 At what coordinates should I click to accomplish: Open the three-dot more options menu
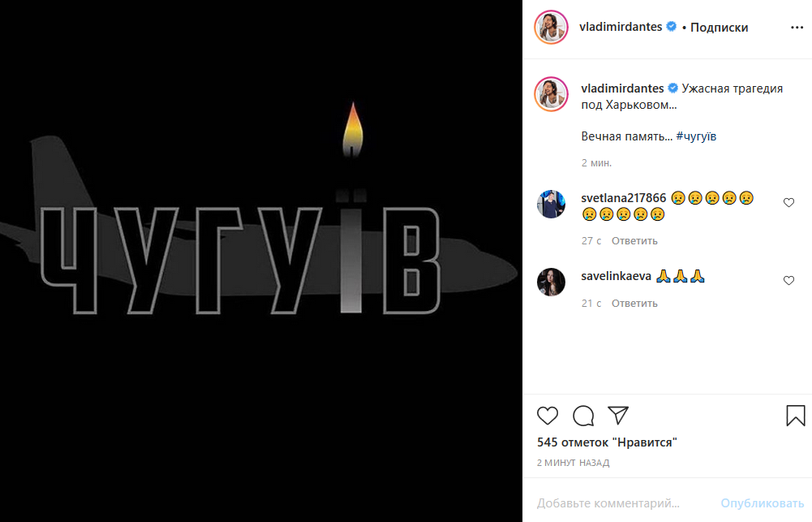point(797,28)
